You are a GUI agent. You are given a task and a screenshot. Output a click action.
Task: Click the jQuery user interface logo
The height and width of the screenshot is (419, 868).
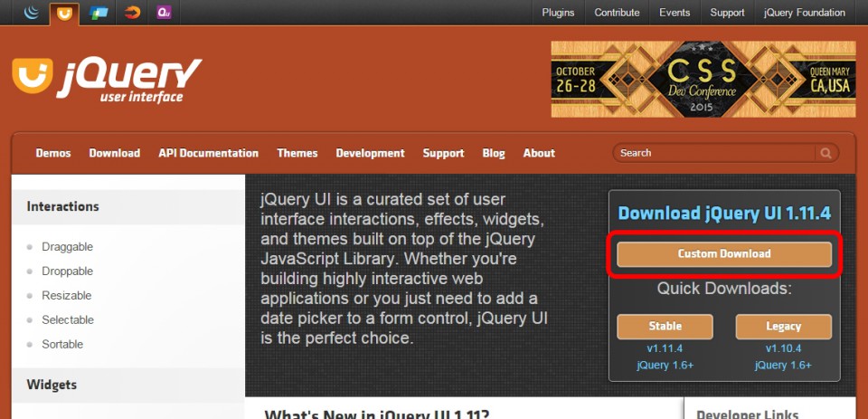(107, 80)
